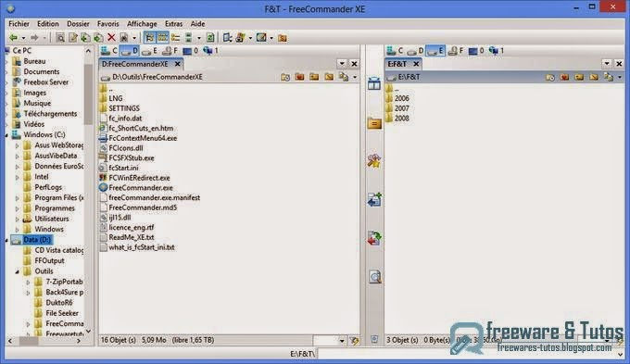Open right panel tab list dropdown

607,64
